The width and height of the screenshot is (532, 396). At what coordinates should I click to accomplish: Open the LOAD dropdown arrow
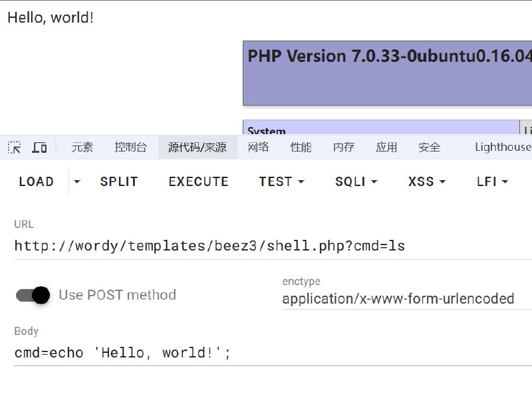click(76, 181)
